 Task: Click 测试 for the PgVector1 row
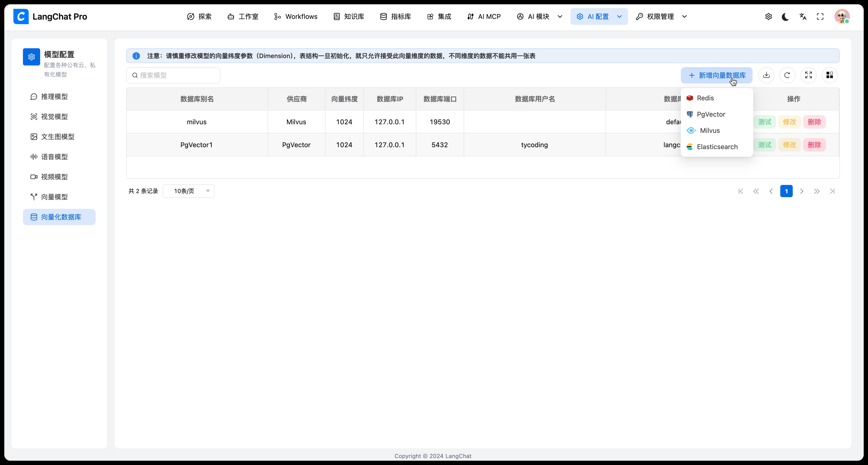click(x=765, y=145)
